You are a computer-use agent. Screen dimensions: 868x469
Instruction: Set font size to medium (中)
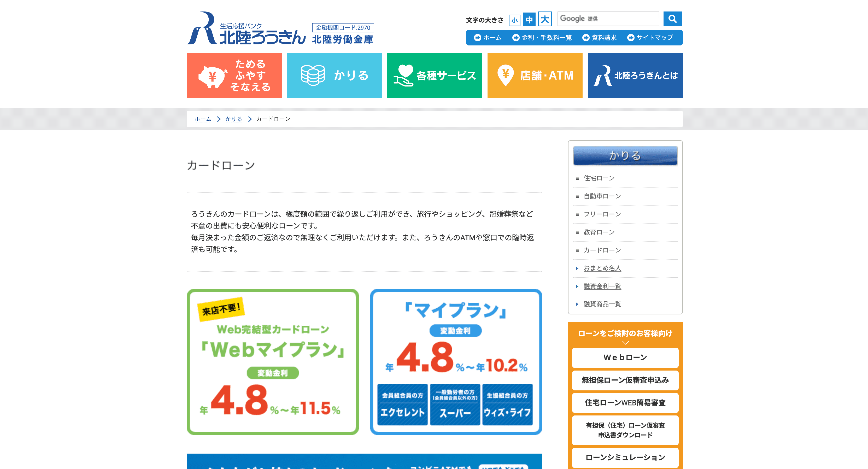529,20
